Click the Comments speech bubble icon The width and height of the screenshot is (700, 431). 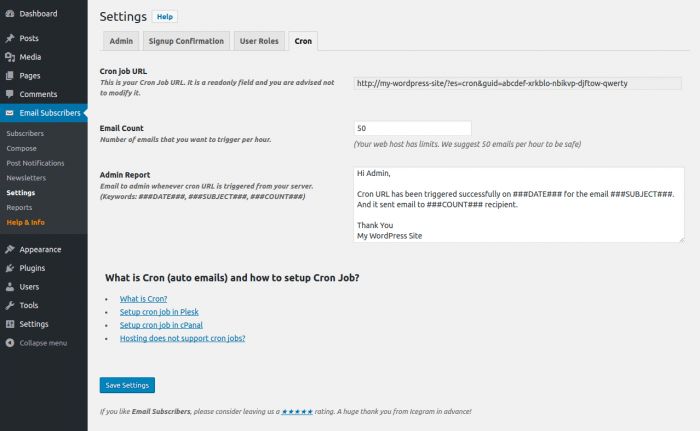(10, 94)
